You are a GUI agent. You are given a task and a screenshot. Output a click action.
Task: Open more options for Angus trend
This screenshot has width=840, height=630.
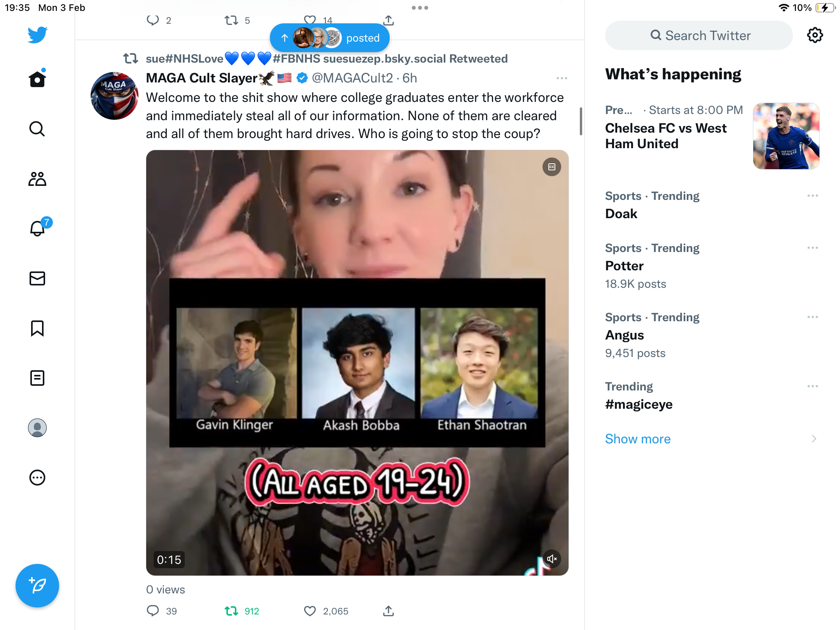(812, 317)
